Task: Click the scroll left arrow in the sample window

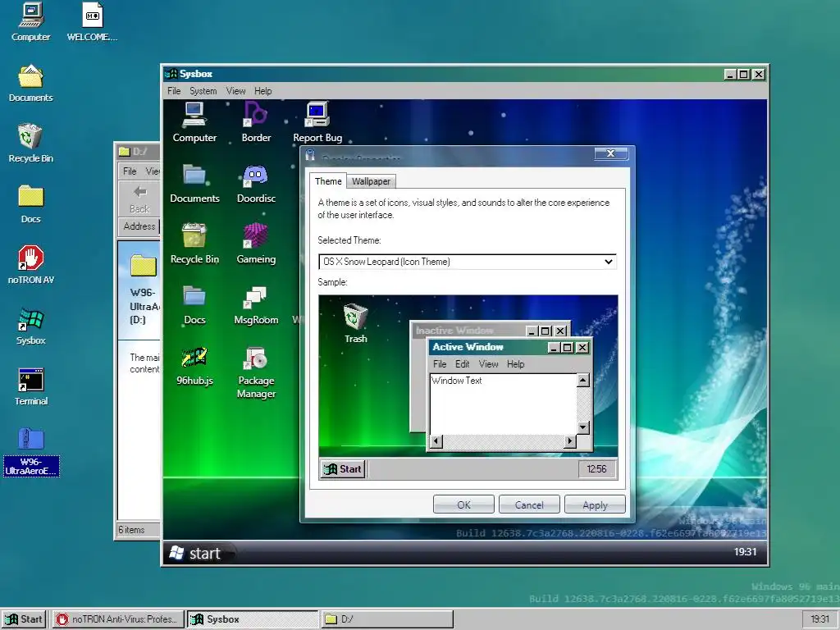Action: coord(436,441)
